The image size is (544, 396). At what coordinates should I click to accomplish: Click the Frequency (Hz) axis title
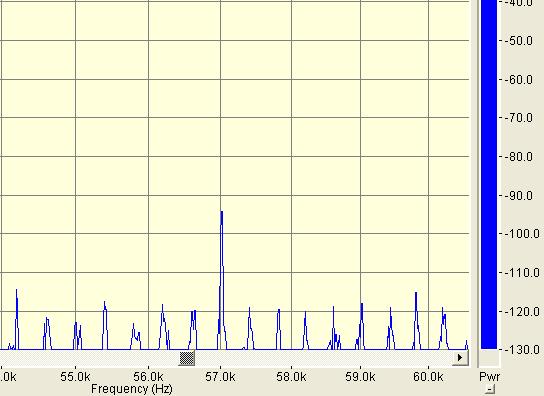tap(131, 389)
